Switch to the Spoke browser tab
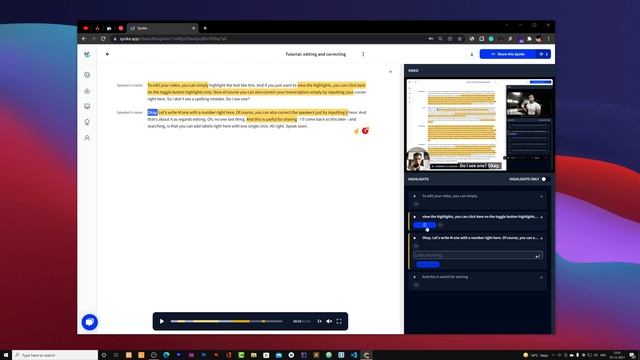 162,28
